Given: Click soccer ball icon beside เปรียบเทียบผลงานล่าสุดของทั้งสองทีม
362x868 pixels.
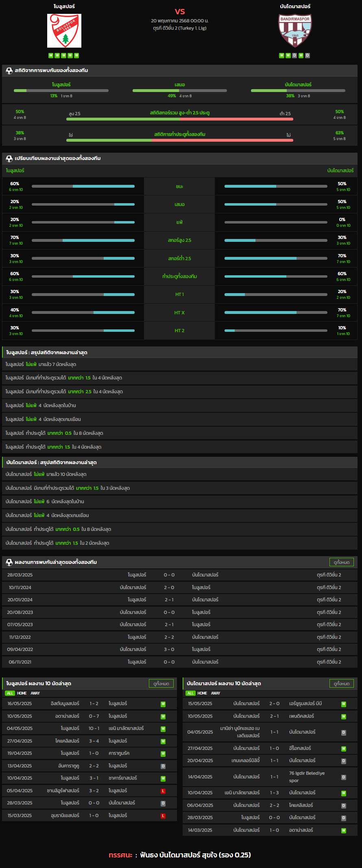Looking at the screenshot, I should [x=9, y=158].
